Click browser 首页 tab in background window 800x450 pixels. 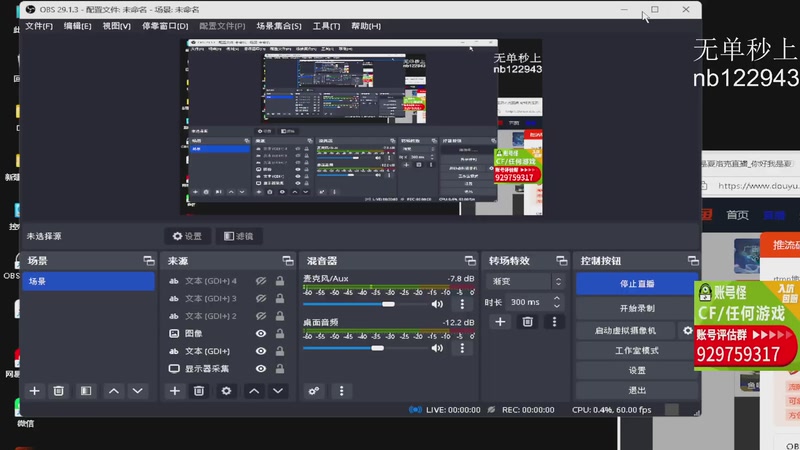tap(737, 215)
